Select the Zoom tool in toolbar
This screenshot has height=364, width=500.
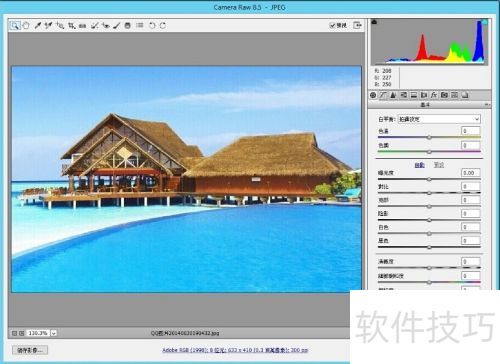(15, 25)
